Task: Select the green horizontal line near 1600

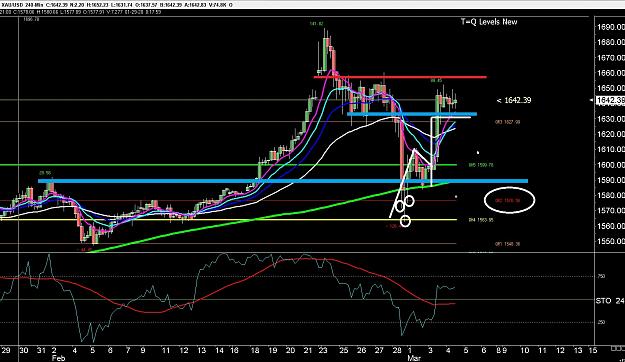Action: [228, 165]
